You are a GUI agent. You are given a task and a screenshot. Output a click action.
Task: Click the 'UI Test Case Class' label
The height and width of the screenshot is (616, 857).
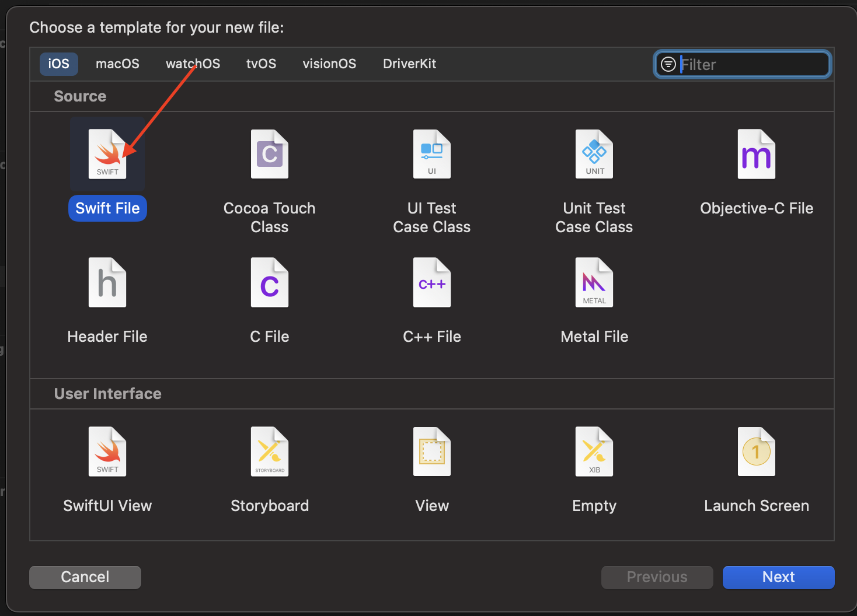tap(432, 218)
